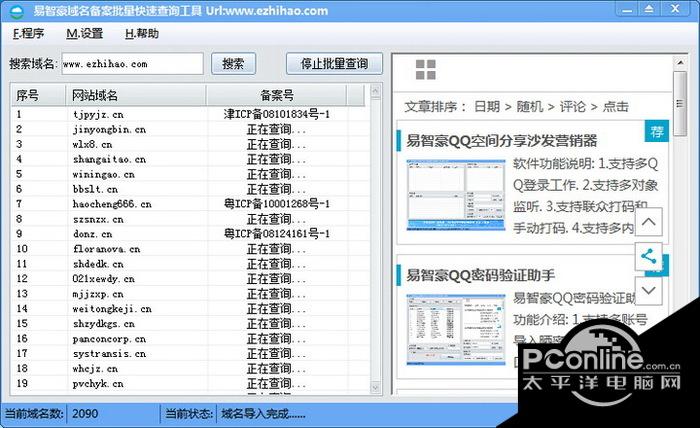Click the grid view icon in web panel

click(x=425, y=70)
